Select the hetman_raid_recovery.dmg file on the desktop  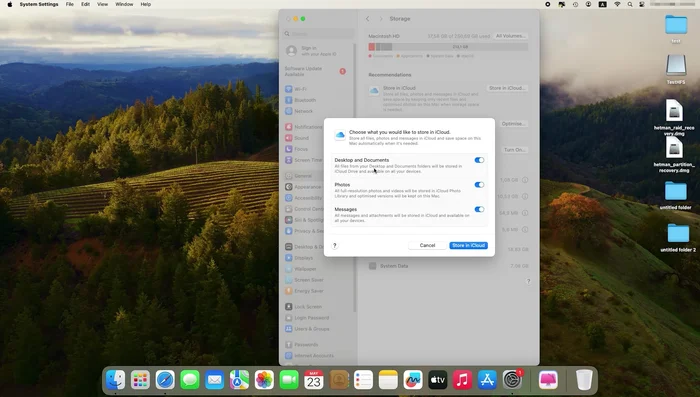(x=674, y=117)
